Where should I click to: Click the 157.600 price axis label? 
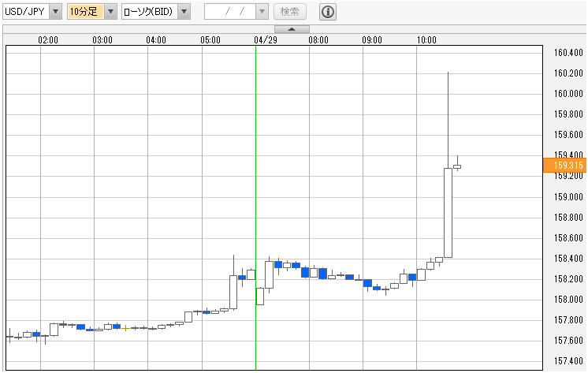pos(568,341)
